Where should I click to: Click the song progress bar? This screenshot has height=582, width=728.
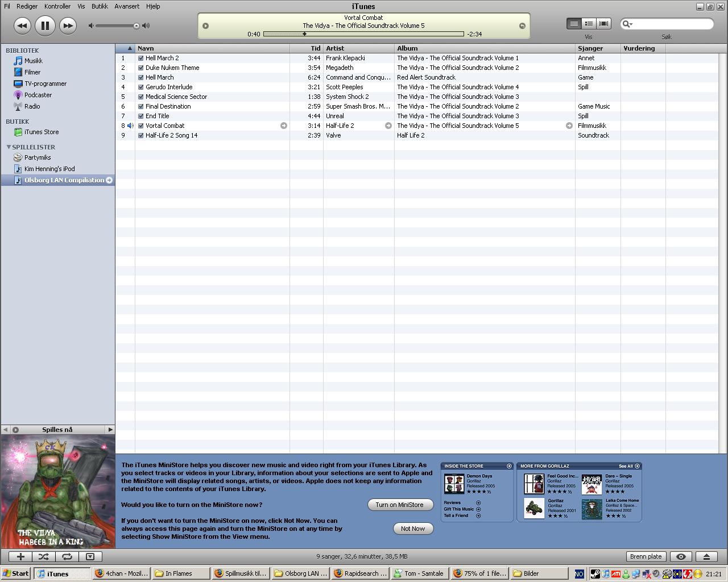click(363, 34)
